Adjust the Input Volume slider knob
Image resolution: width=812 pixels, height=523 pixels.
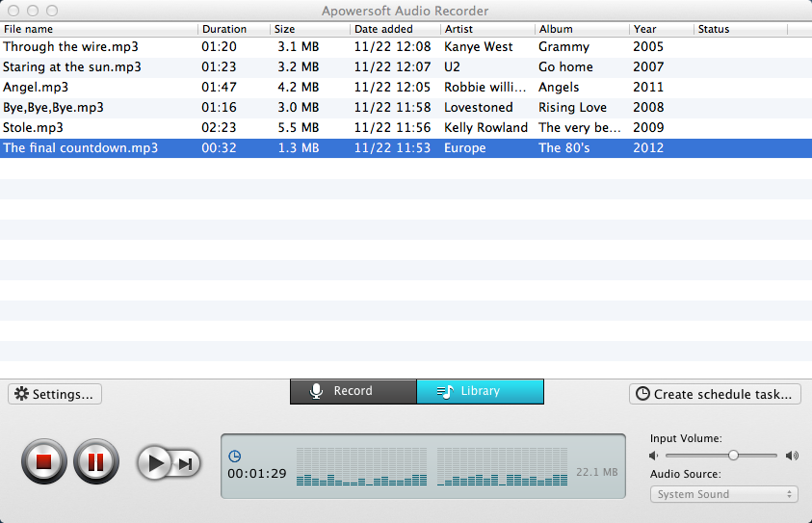tap(733, 455)
